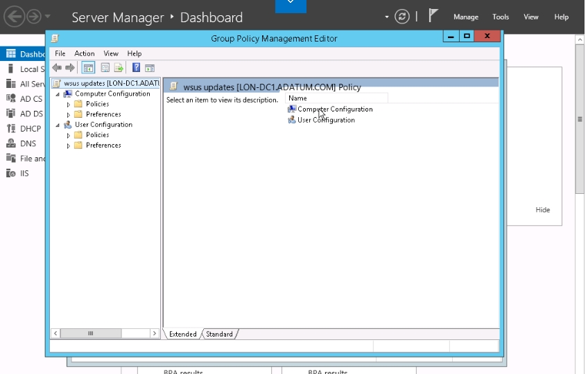Click the toolbar Forward arrow in Group Policy Editor
Screen dimensions: 588x374
pyautogui.click(x=70, y=68)
